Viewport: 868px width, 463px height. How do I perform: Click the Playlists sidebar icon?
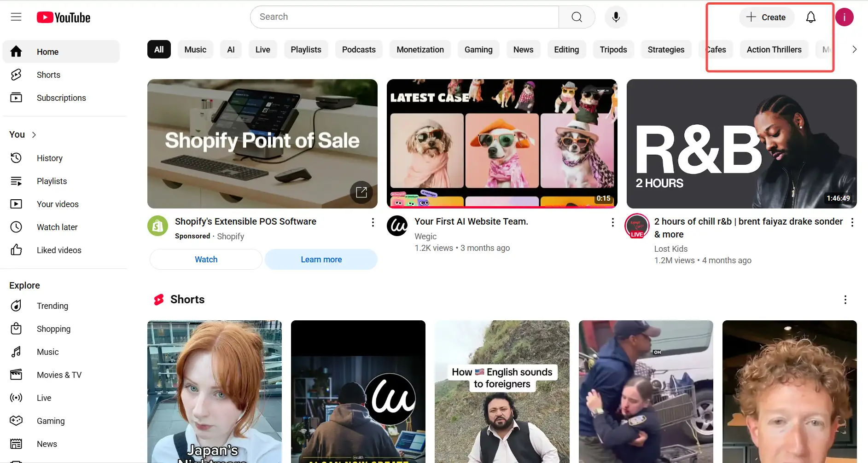[x=16, y=181]
